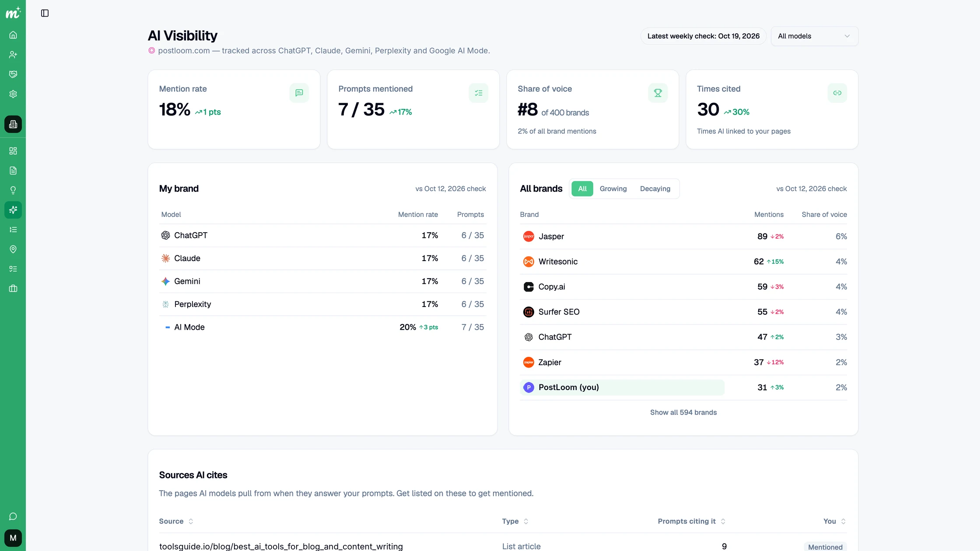Select the Claude model row
980x551 pixels.
point(322,258)
